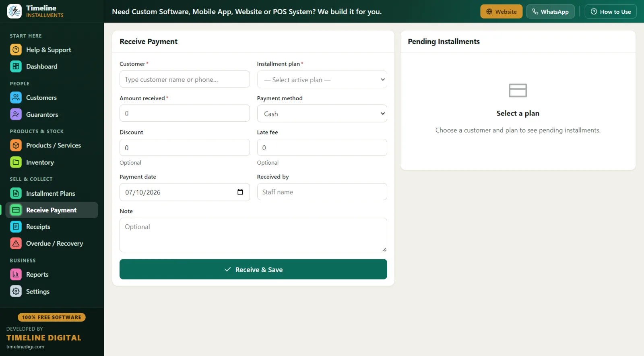Click the promo banner 'Need Custom Software' text

click(247, 12)
